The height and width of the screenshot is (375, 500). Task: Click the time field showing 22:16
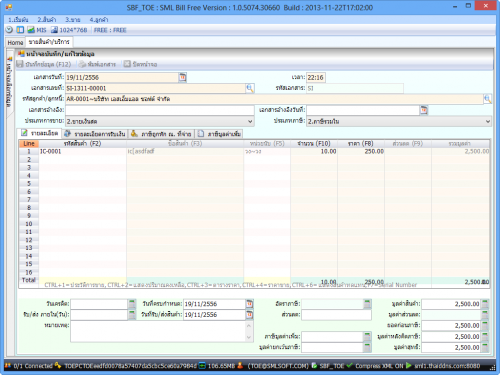tap(316, 77)
